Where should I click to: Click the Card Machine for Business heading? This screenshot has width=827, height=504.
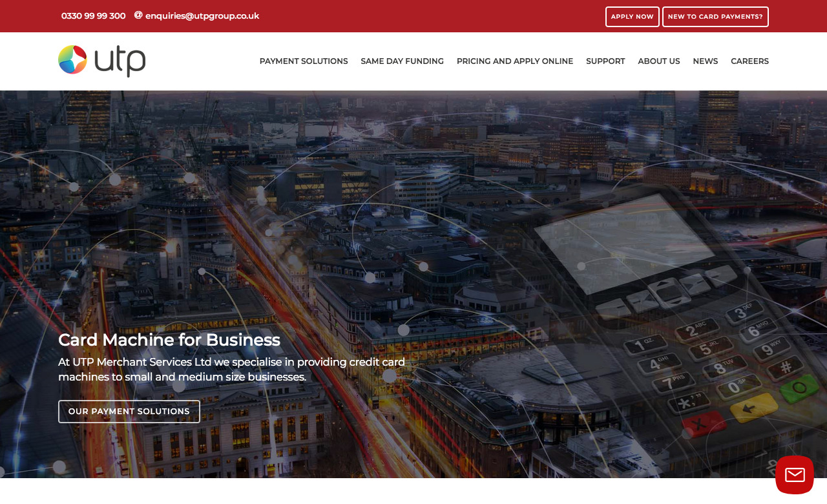(x=169, y=340)
